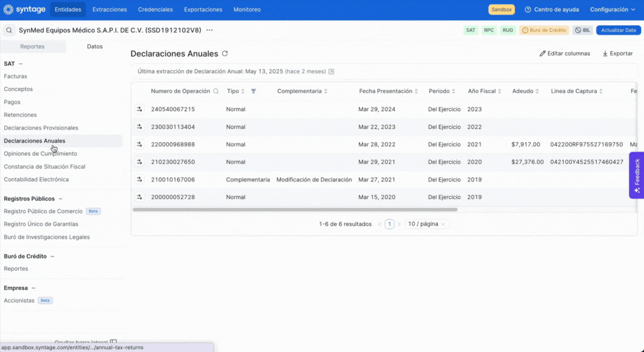The width and height of the screenshot is (644, 352).
Task: Open row detail icon for operation 220000968988
Action: click(139, 145)
